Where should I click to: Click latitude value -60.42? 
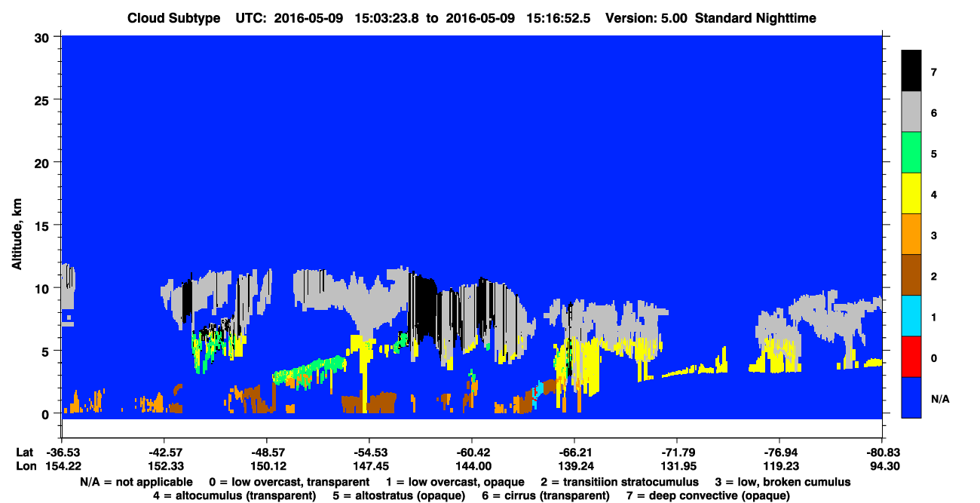[x=471, y=452]
